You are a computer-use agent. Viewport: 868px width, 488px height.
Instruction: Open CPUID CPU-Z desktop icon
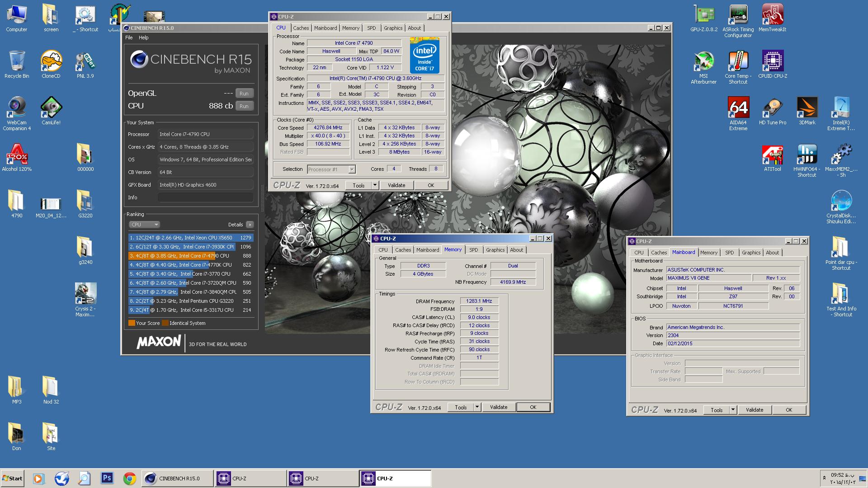tap(773, 65)
